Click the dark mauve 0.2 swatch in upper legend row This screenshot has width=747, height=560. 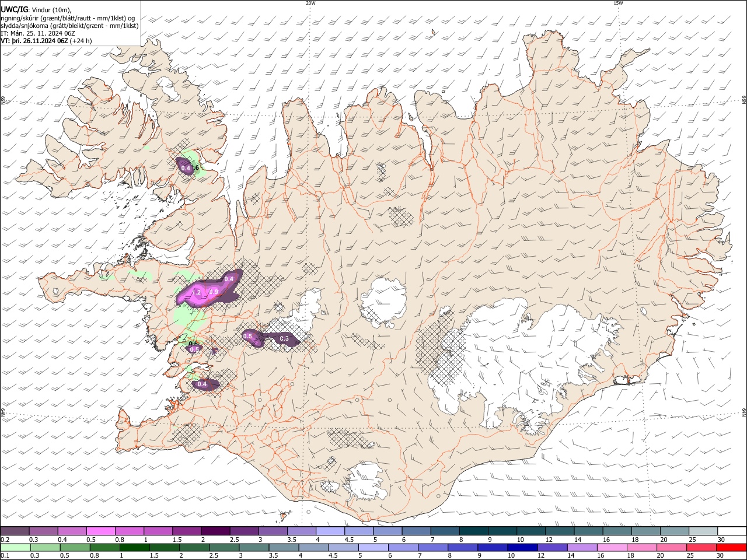(15, 531)
